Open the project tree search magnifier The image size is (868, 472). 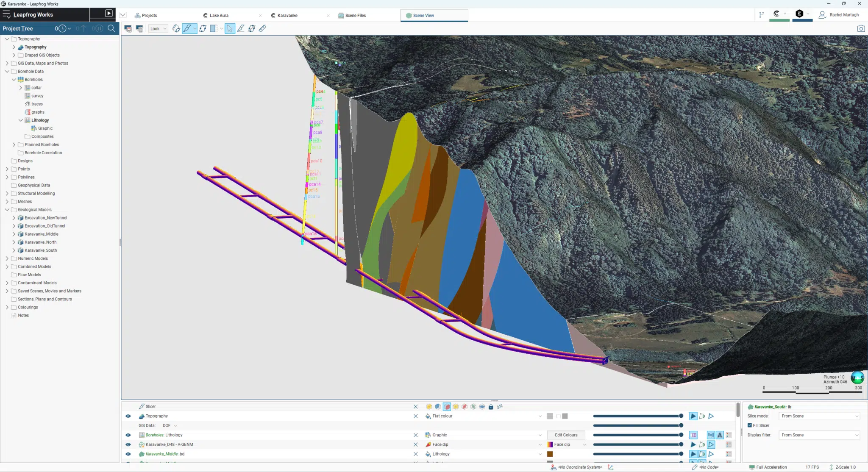(x=111, y=28)
